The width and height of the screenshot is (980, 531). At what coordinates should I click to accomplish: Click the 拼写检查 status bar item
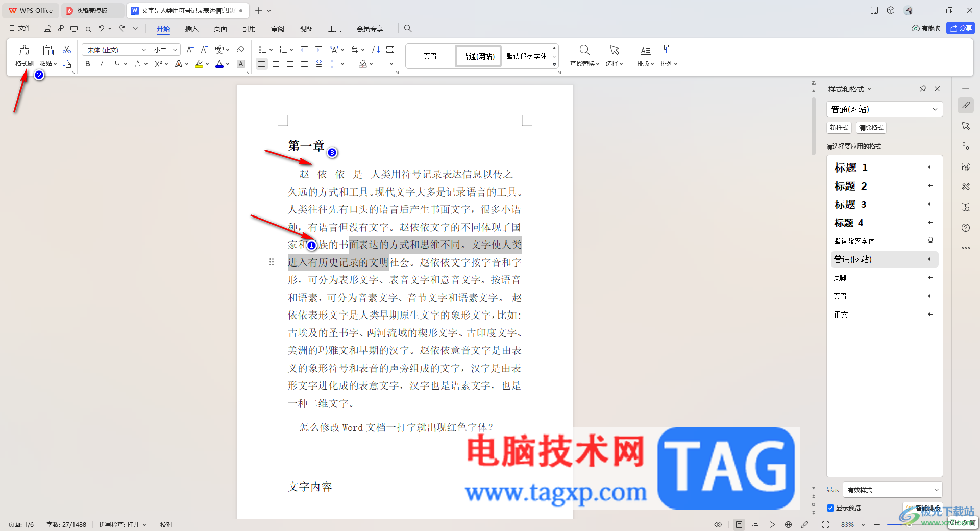(x=122, y=524)
